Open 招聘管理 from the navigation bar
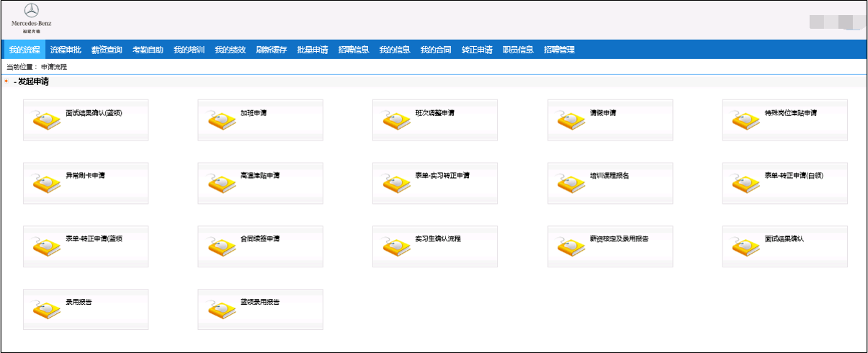This screenshot has height=353, width=868. point(559,50)
